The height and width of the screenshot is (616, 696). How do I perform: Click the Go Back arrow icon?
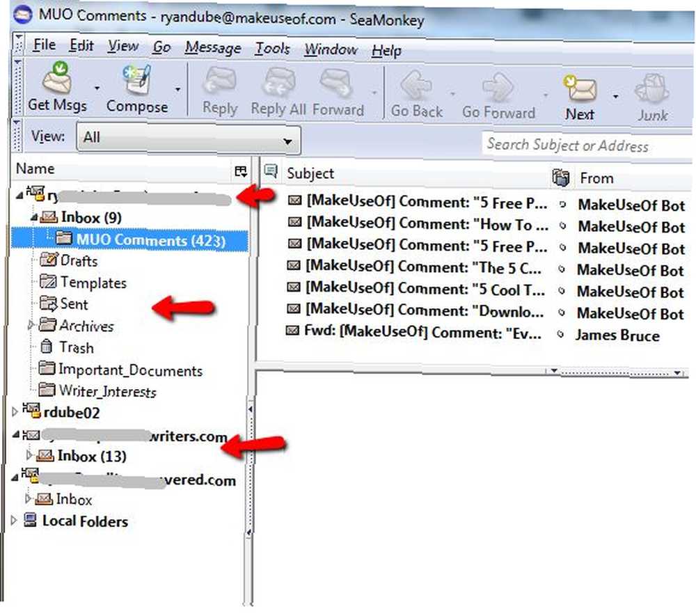(x=416, y=85)
